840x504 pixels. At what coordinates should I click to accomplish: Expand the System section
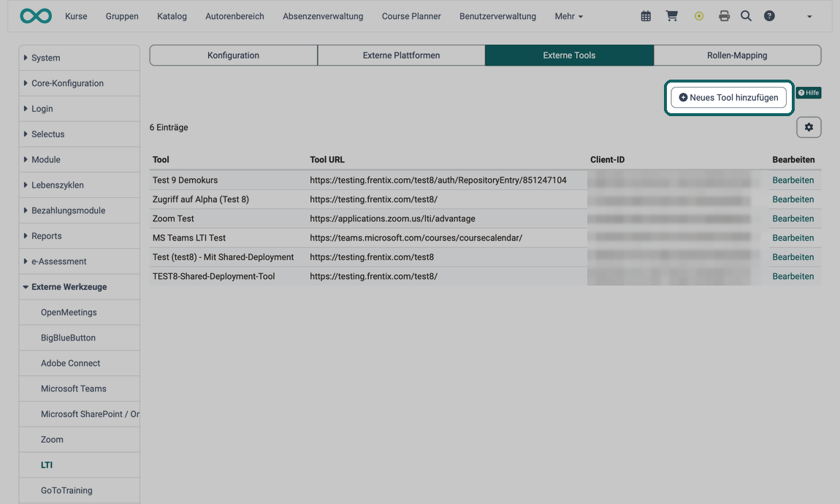click(80, 58)
